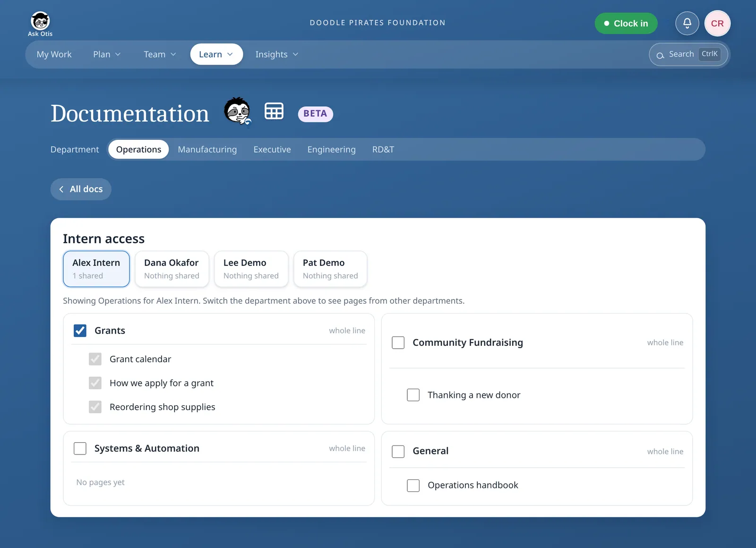This screenshot has height=548, width=756.
Task: Click the No pages yet text
Action: point(101,482)
